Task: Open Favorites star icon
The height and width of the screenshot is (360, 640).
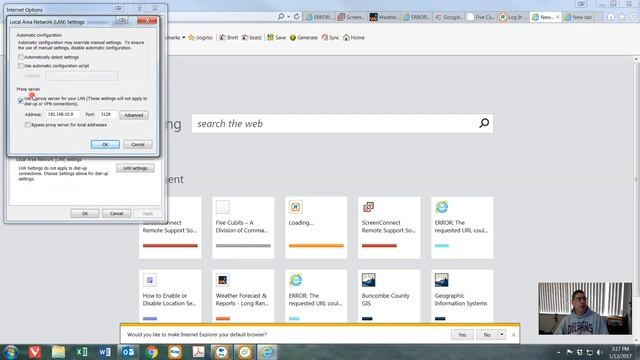Action: click(x=622, y=17)
